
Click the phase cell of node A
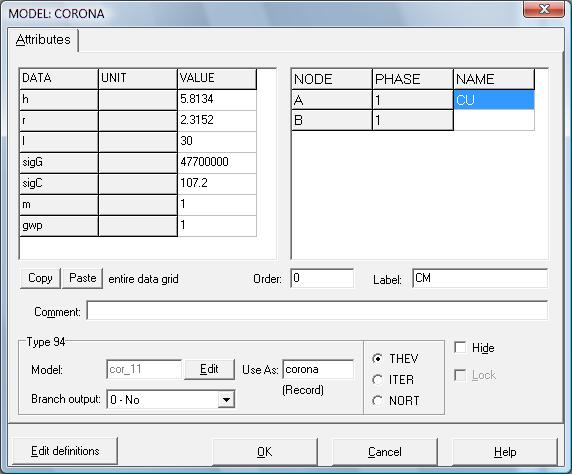pyautogui.click(x=413, y=100)
